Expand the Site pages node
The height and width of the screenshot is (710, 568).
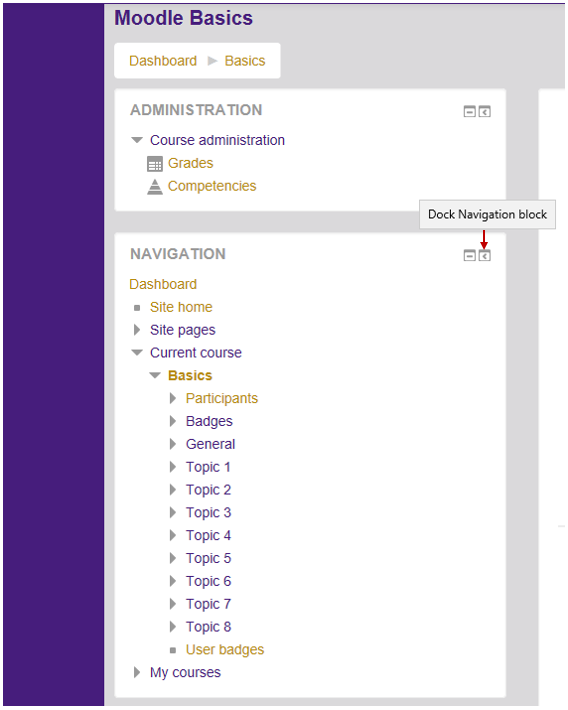point(137,330)
